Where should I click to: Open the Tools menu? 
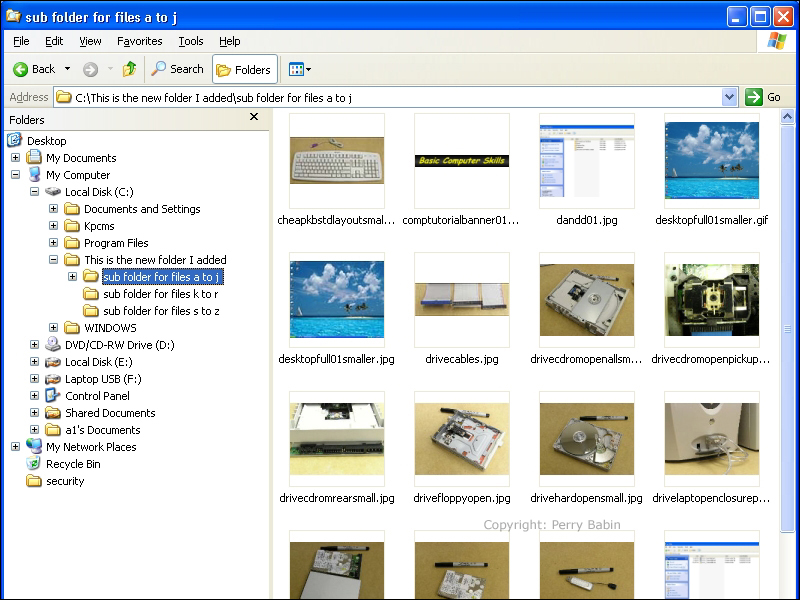click(191, 41)
